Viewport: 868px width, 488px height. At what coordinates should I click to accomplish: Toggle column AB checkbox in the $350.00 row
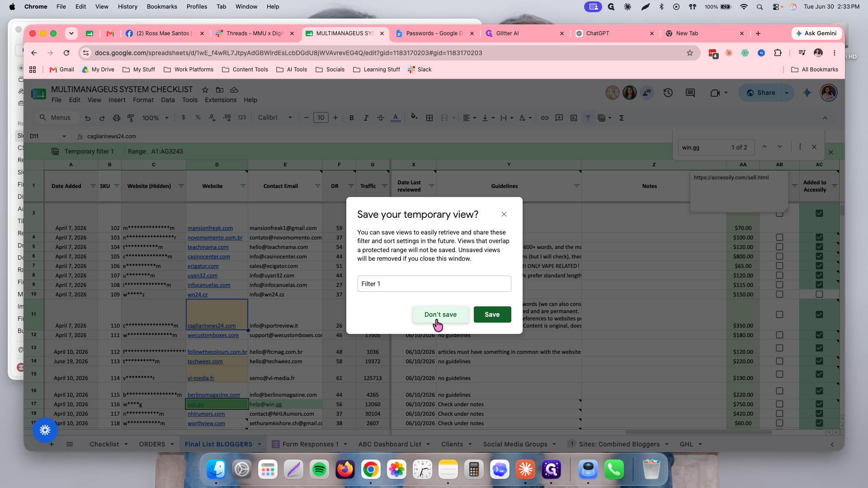tap(779, 314)
